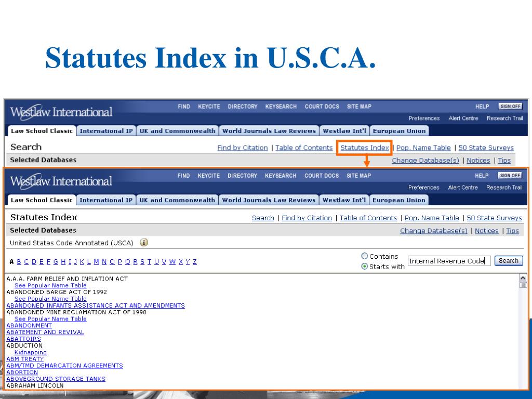Open Notices link in upper window
532x399 pixels.
[478, 161]
